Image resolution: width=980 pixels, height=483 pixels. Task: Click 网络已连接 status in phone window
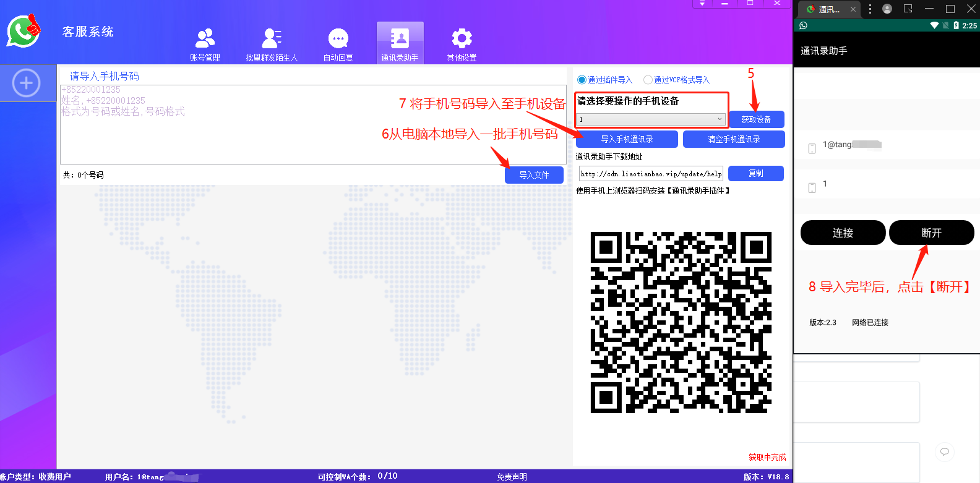tap(870, 323)
